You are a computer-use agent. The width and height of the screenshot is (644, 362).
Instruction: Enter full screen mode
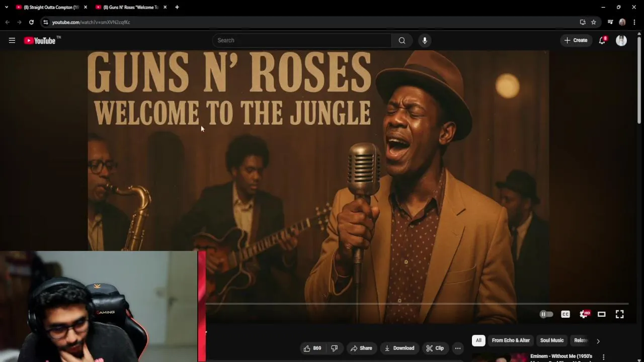coord(620,314)
